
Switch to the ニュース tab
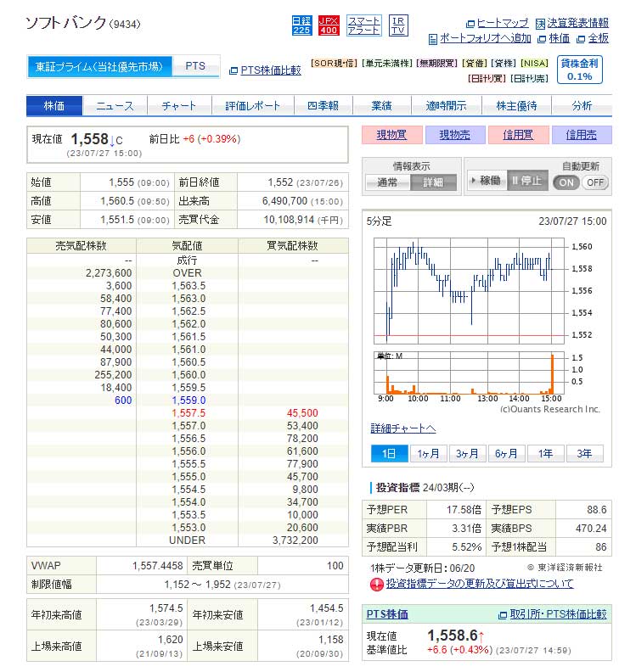point(115,105)
